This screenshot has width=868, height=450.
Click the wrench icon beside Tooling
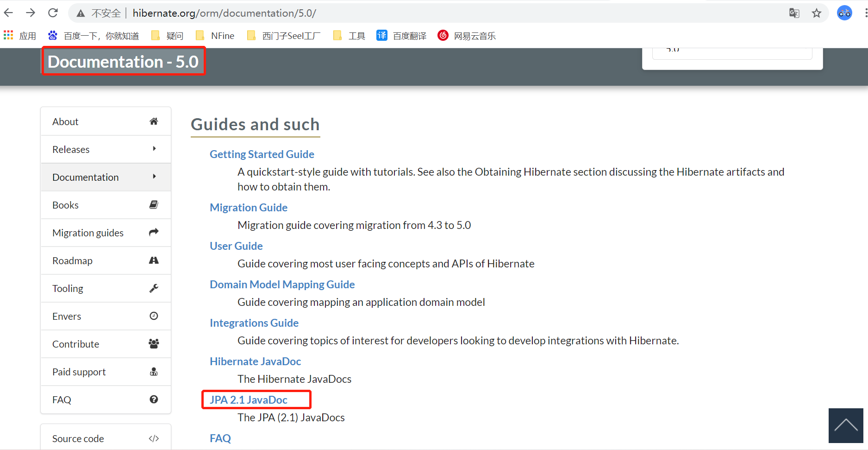(154, 288)
